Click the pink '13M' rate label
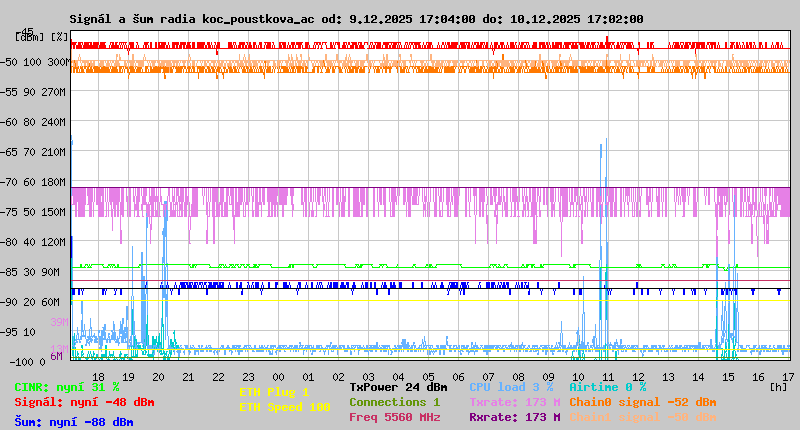This screenshot has height=430, width=800. coord(59,349)
